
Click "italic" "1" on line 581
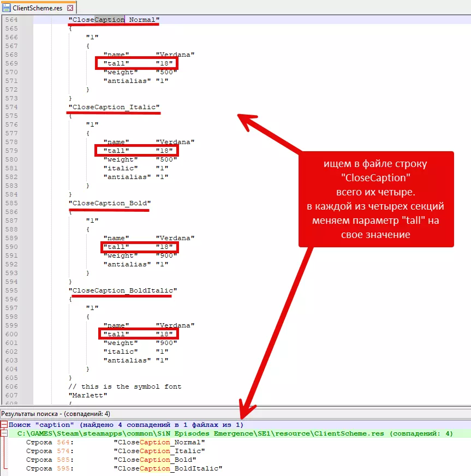(x=136, y=168)
